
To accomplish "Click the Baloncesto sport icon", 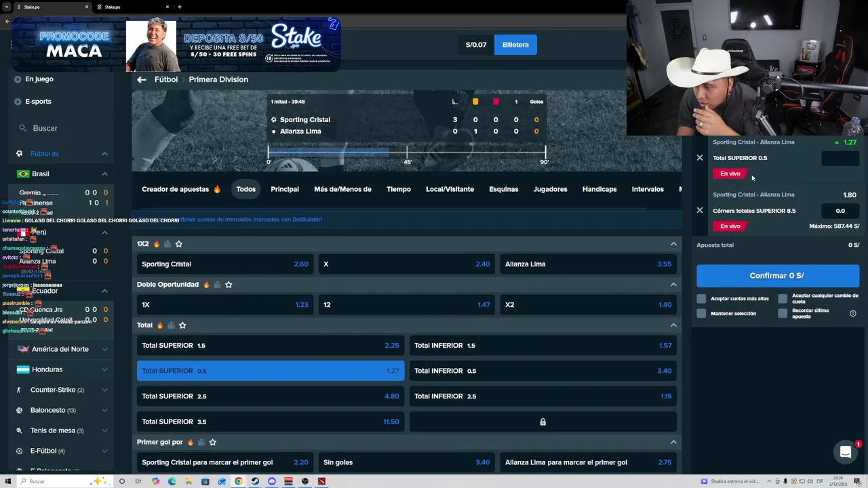I will click(x=19, y=410).
